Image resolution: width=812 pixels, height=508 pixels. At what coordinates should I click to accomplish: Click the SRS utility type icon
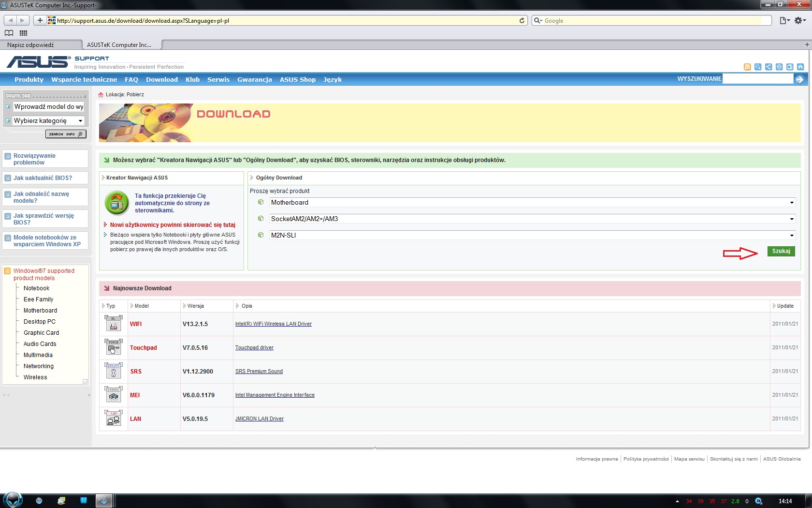point(114,371)
